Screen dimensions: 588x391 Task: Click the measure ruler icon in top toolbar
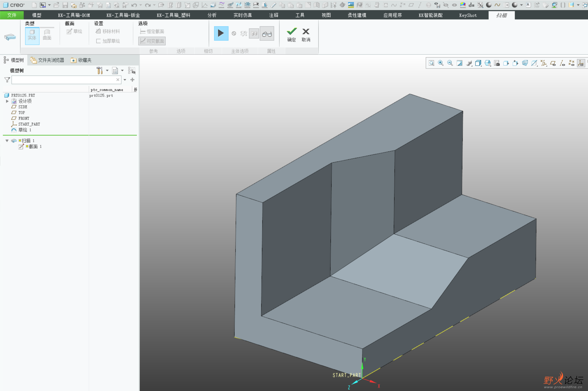(273, 5)
